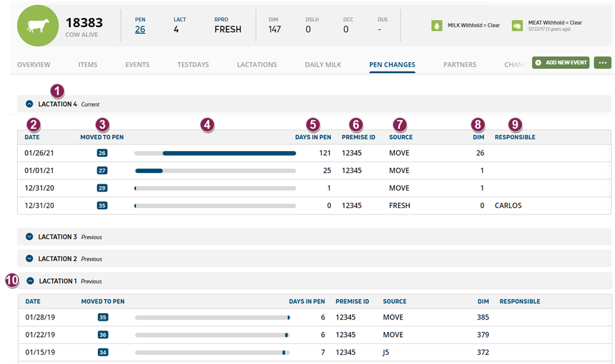Viewport: 615px width, 364px height.
Task: Go to the Testdays tab
Action: (x=193, y=65)
